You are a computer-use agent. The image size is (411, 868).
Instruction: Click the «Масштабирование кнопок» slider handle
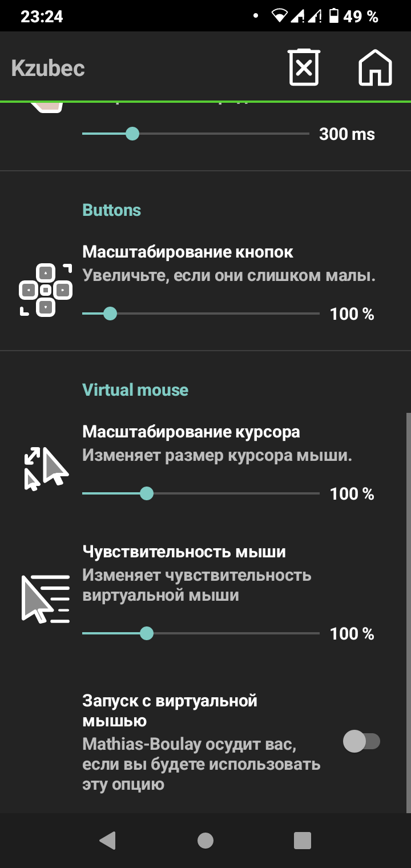111,314
